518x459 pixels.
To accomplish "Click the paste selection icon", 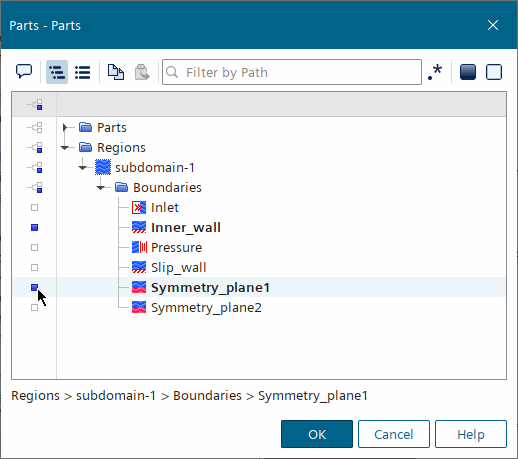I will pyautogui.click(x=142, y=72).
